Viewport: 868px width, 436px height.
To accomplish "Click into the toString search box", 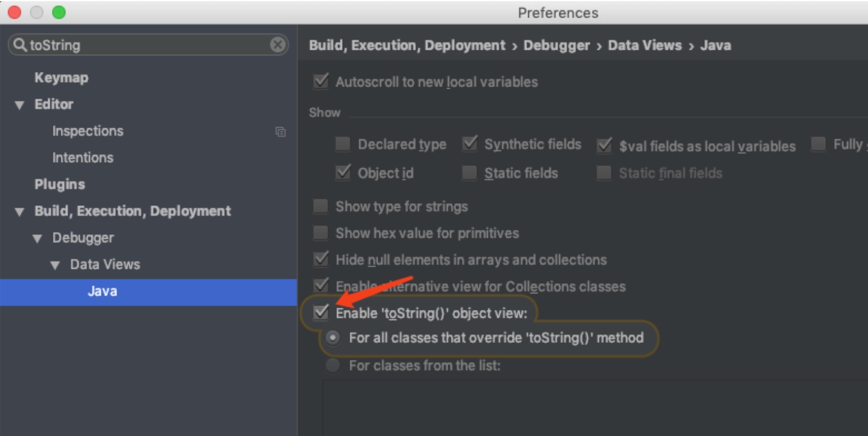I will pyautogui.click(x=148, y=45).
